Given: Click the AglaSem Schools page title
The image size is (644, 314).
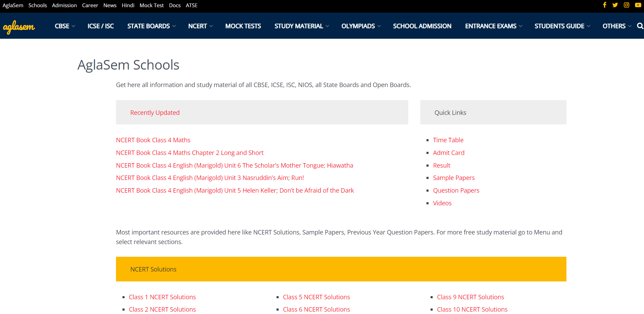Looking at the screenshot, I should point(128,65).
